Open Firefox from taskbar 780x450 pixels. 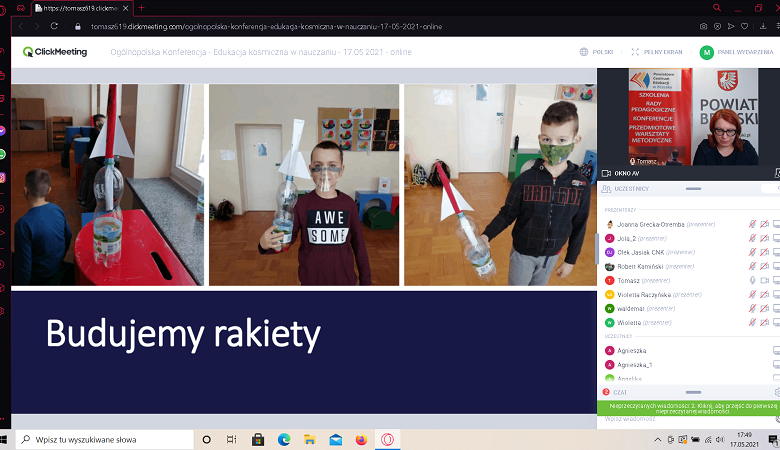click(x=361, y=440)
